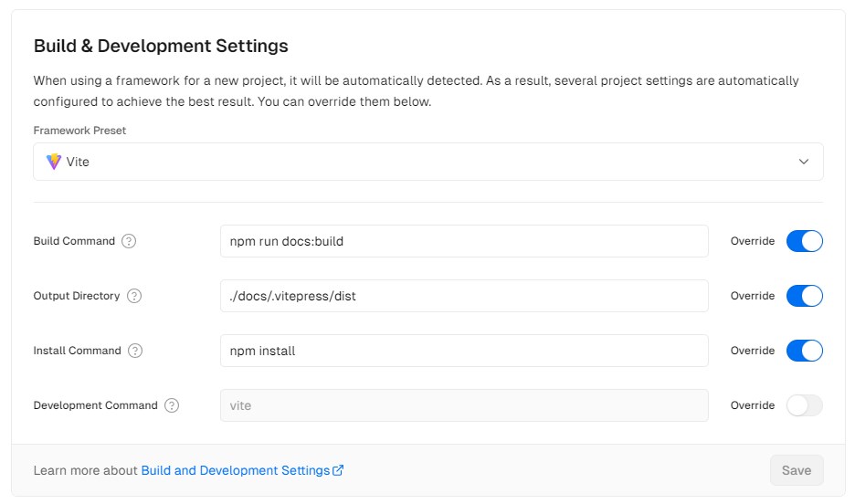Viewport: 855px width, 504px height.
Task: Click the Build Command help icon
Action: 129,241
